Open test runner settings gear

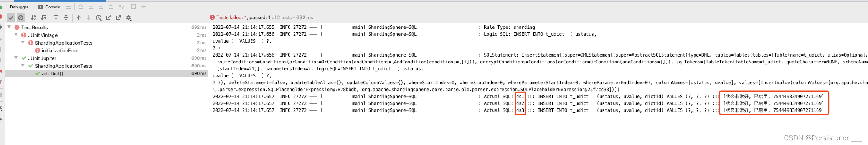[x=129, y=18]
